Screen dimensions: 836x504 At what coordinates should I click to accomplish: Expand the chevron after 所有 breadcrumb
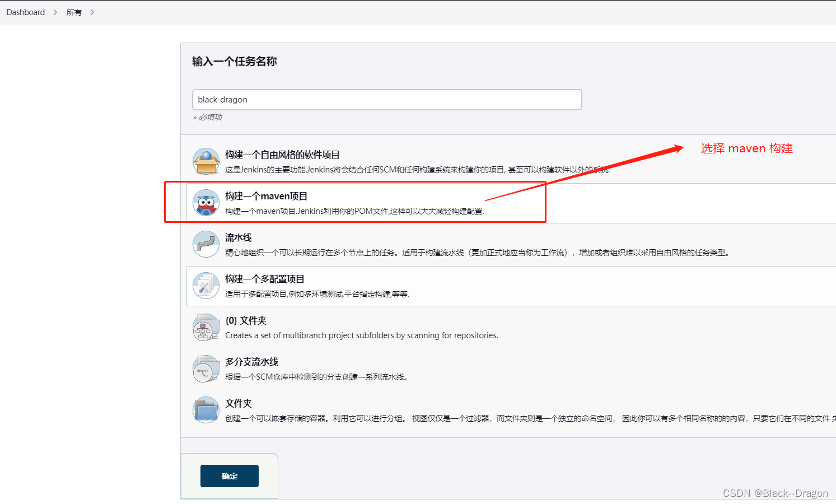point(92,12)
